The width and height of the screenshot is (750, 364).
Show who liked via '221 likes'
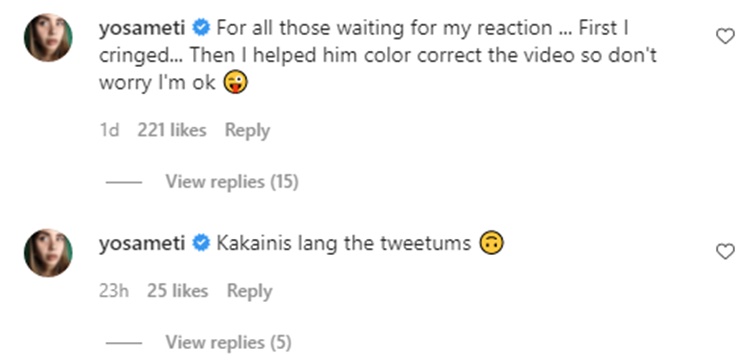pyautogui.click(x=172, y=130)
